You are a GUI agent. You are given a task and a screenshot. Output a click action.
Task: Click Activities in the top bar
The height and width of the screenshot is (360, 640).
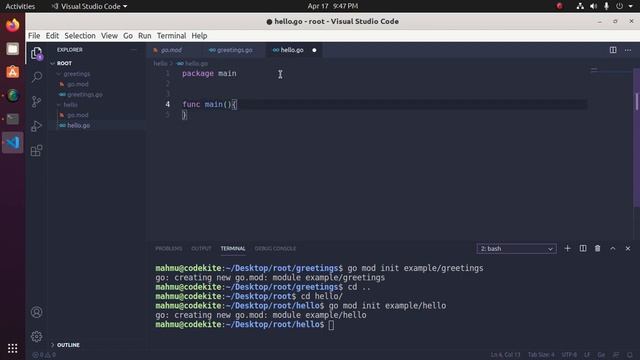(20, 6)
